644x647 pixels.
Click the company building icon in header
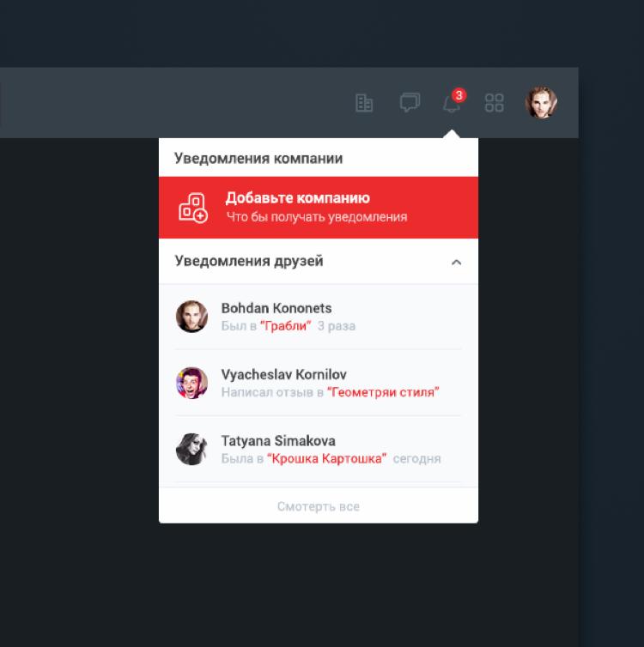pos(364,104)
